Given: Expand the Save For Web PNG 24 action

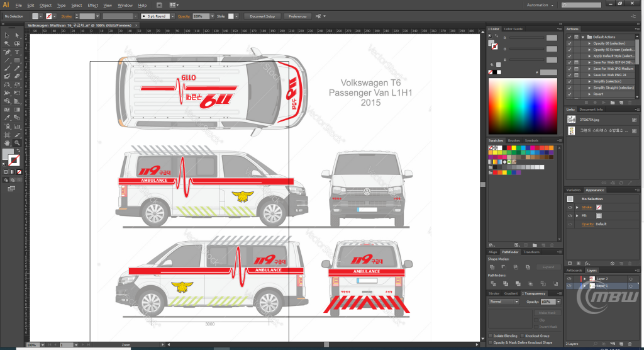Looking at the screenshot, I should 589,76.
